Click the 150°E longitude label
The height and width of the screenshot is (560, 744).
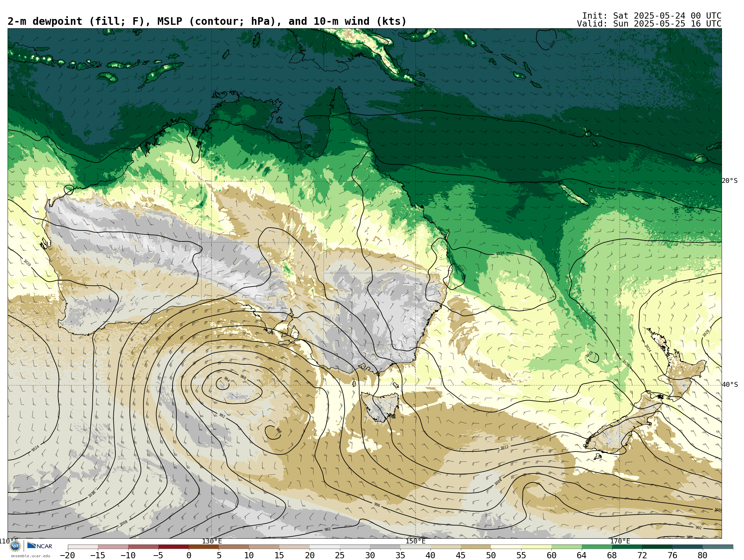(415, 541)
